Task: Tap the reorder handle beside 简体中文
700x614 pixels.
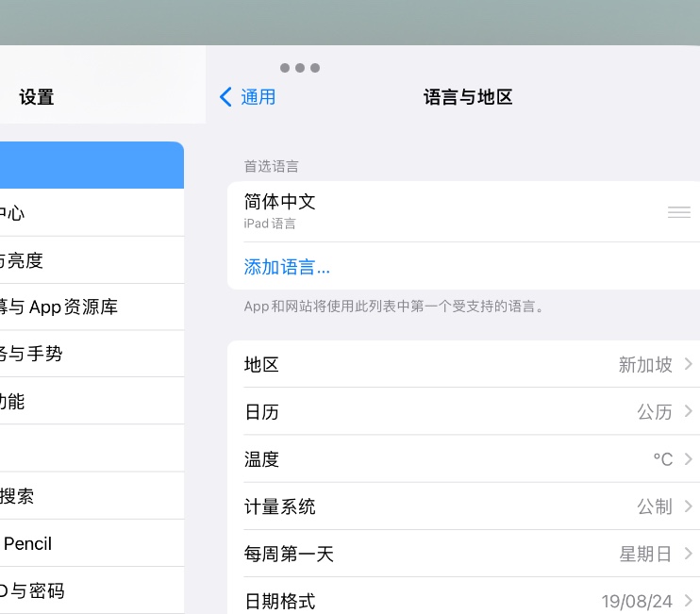Action: [678, 212]
